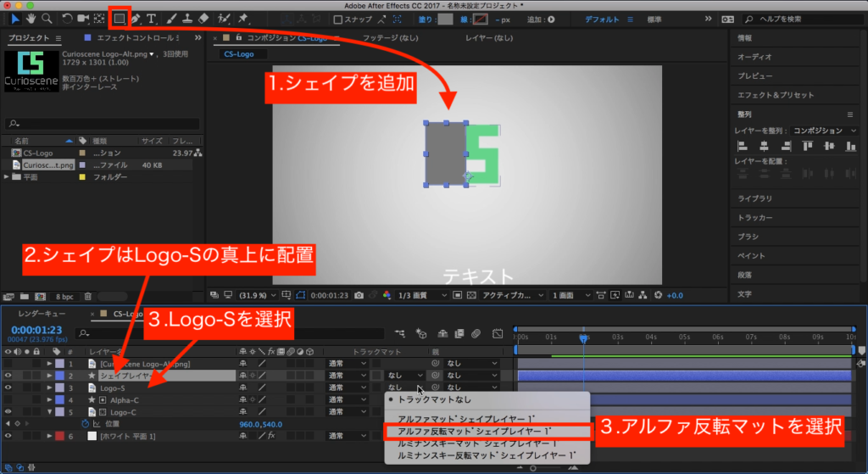This screenshot has width=868, height=474.
Task: Select the Clone Stamp tool
Action: [x=186, y=18]
